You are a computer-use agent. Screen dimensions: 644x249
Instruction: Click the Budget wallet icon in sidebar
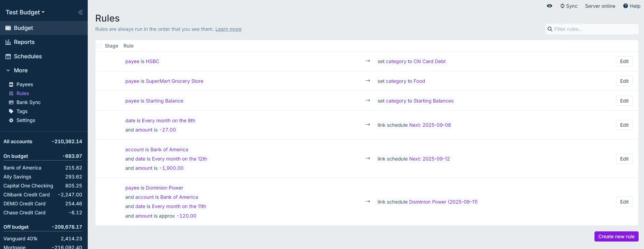pyautogui.click(x=8, y=28)
